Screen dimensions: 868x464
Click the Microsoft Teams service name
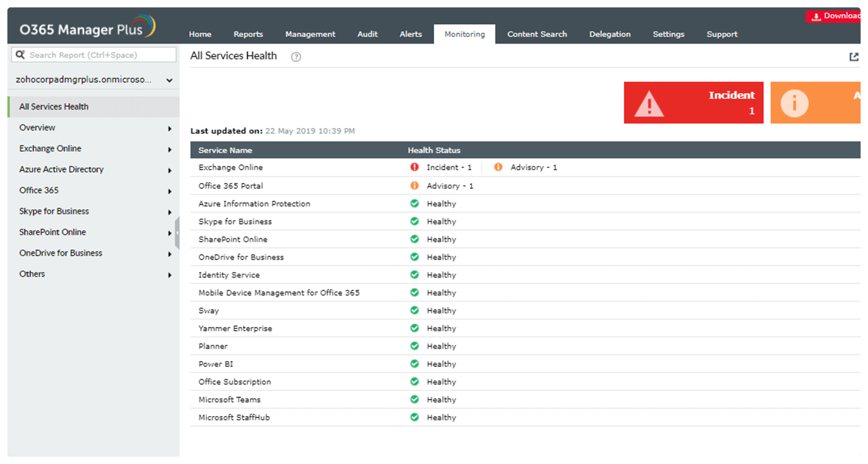230,400
